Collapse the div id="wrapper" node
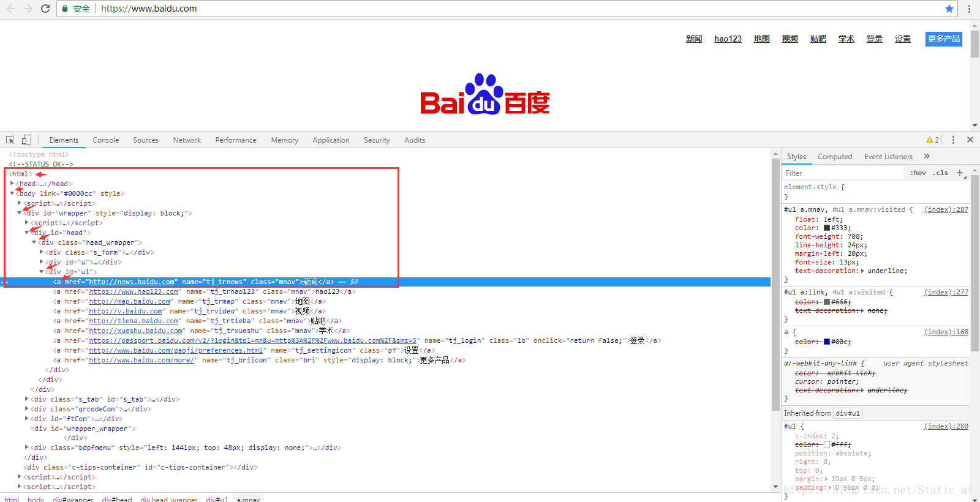The image size is (980, 502). coord(19,213)
